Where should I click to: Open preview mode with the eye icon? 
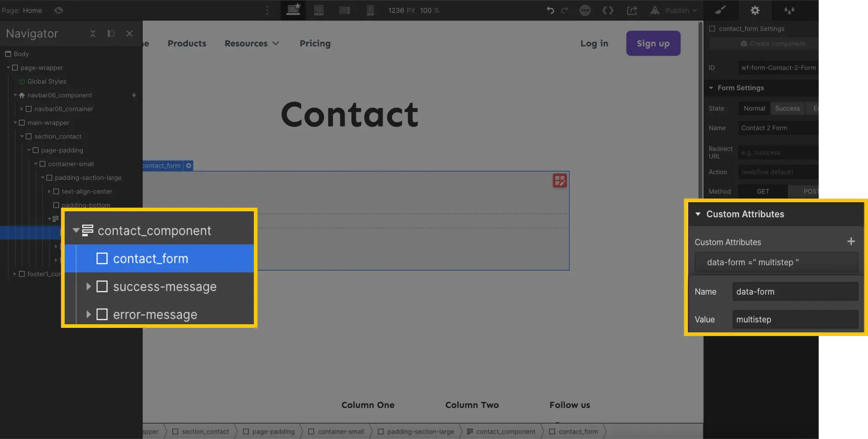[59, 10]
